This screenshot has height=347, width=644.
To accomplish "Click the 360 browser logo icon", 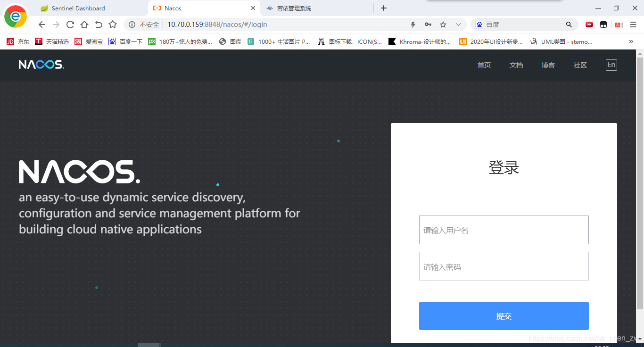I will (x=16, y=16).
